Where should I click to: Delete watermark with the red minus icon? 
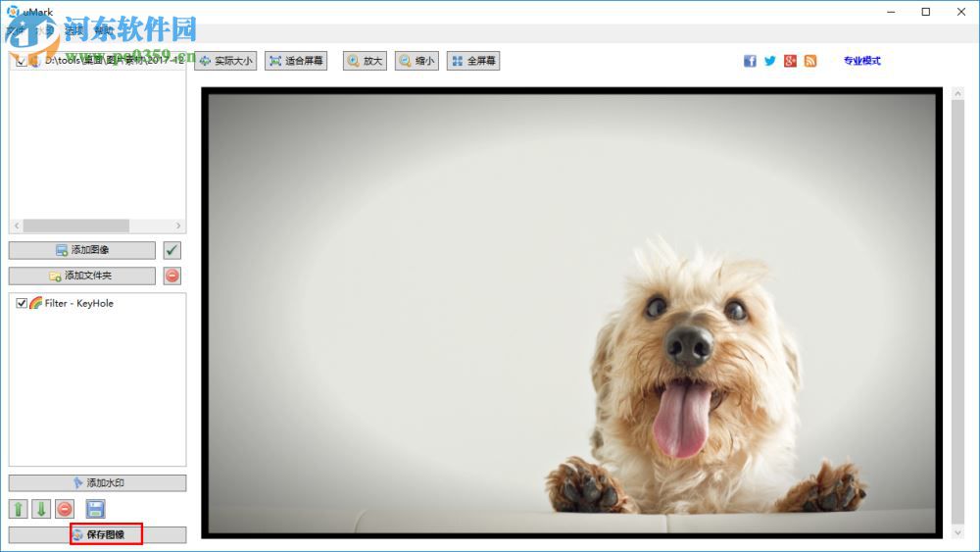(x=65, y=509)
